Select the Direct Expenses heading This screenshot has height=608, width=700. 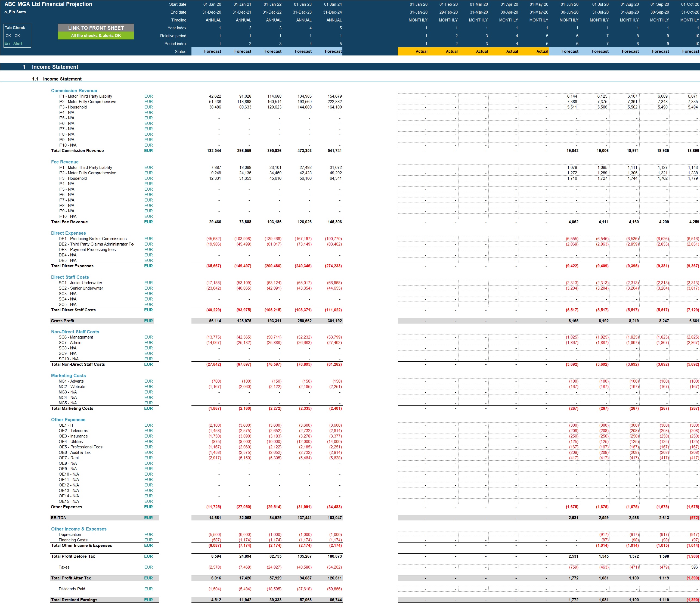68,233
